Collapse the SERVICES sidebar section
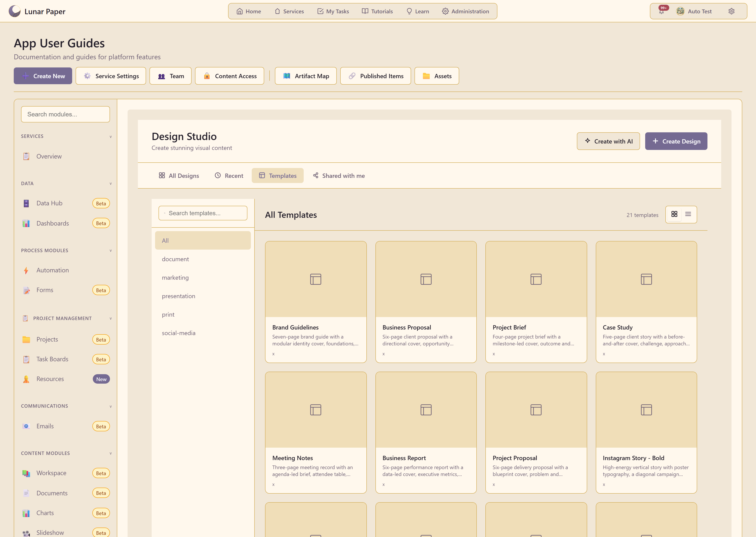This screenshot has width=756, height=537. coord(111,137)
